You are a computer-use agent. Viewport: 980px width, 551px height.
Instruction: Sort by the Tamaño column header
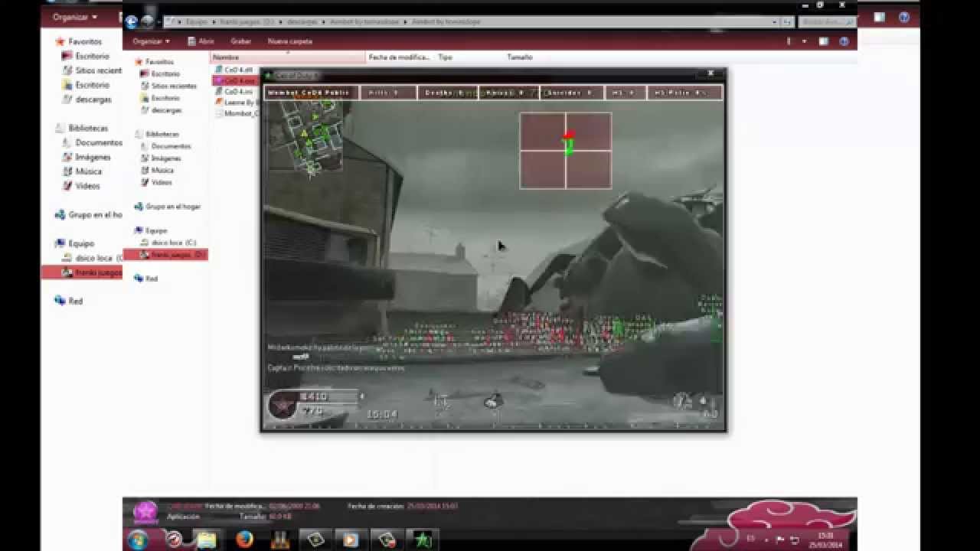pyautogui.click(x=519, y=57)
